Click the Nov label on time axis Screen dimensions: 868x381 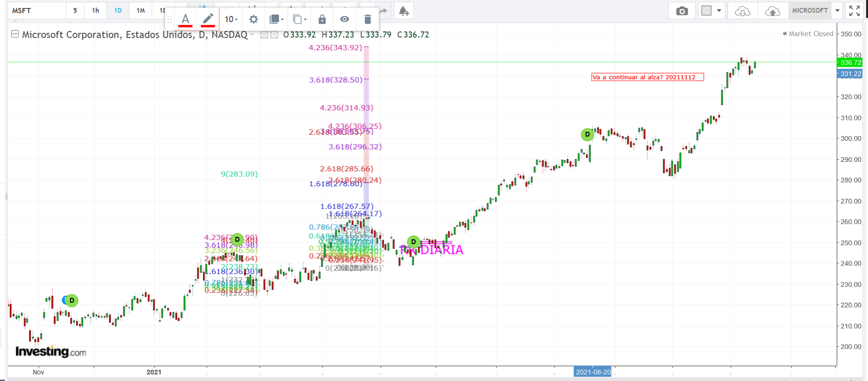click(39, 372)
